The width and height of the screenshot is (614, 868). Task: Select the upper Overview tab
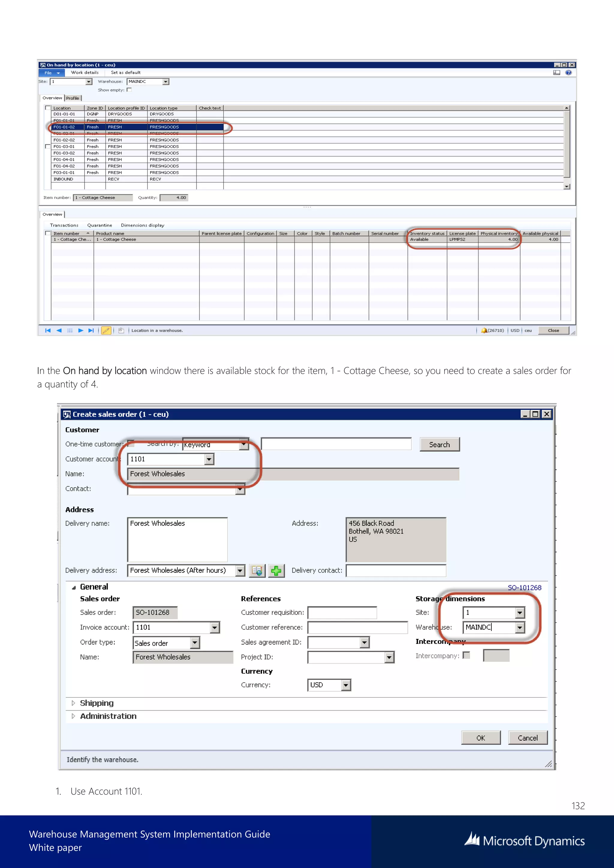pyautogui.click(x=52, y=98)
